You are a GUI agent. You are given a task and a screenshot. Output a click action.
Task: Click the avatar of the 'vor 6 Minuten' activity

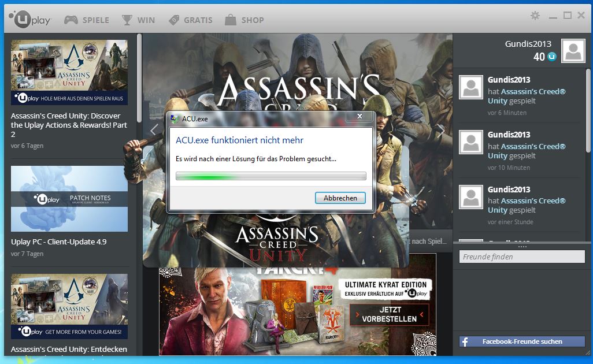(x=471, y=87)
